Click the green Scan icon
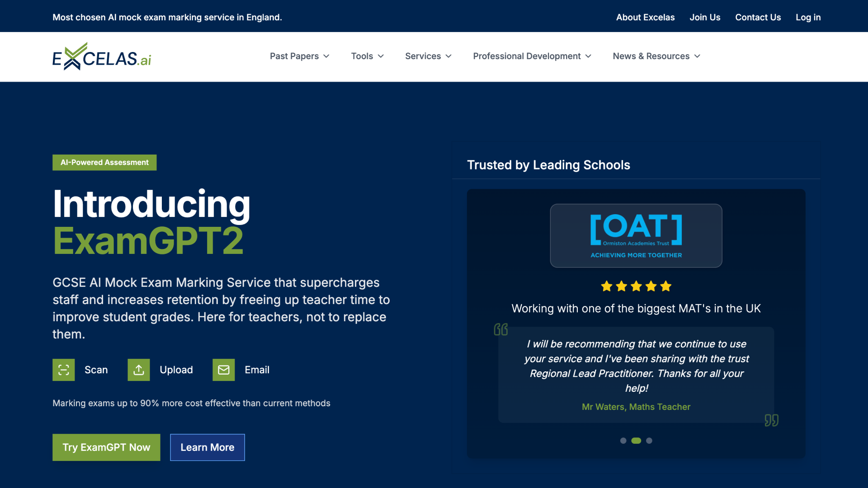Screen dimensions: 868x488 coord(64,370)
